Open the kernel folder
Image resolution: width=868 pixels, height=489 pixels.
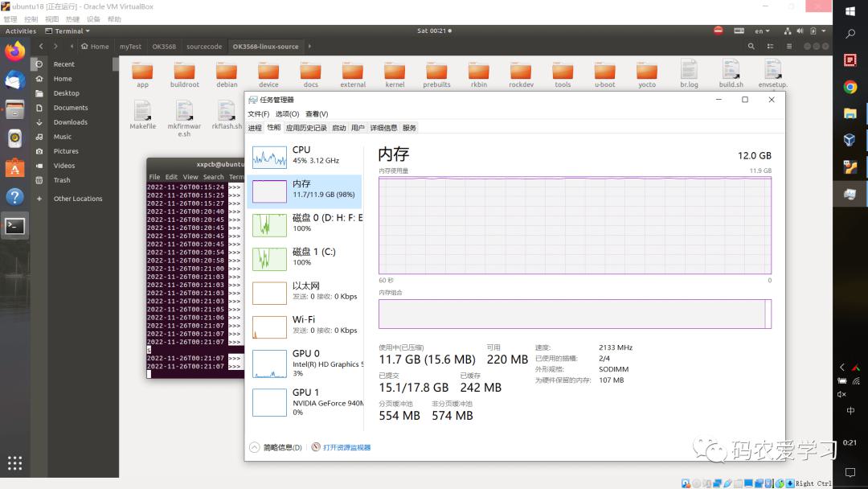click(395, 74)
